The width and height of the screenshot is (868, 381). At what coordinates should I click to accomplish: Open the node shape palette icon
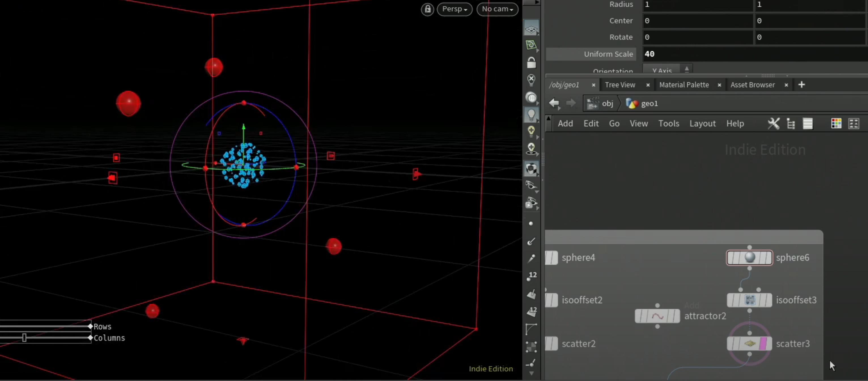tap(854, 124)
